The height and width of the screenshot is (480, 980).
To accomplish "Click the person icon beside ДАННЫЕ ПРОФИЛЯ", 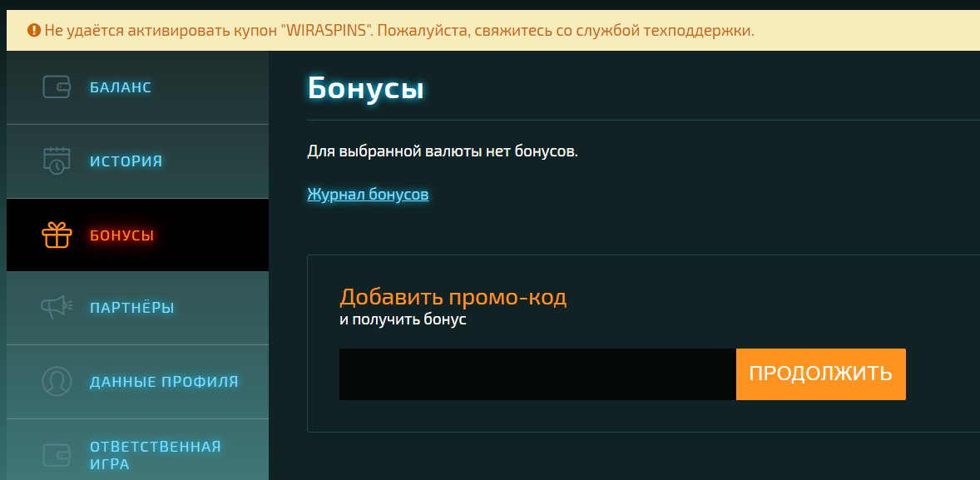I will click(55, 380).
